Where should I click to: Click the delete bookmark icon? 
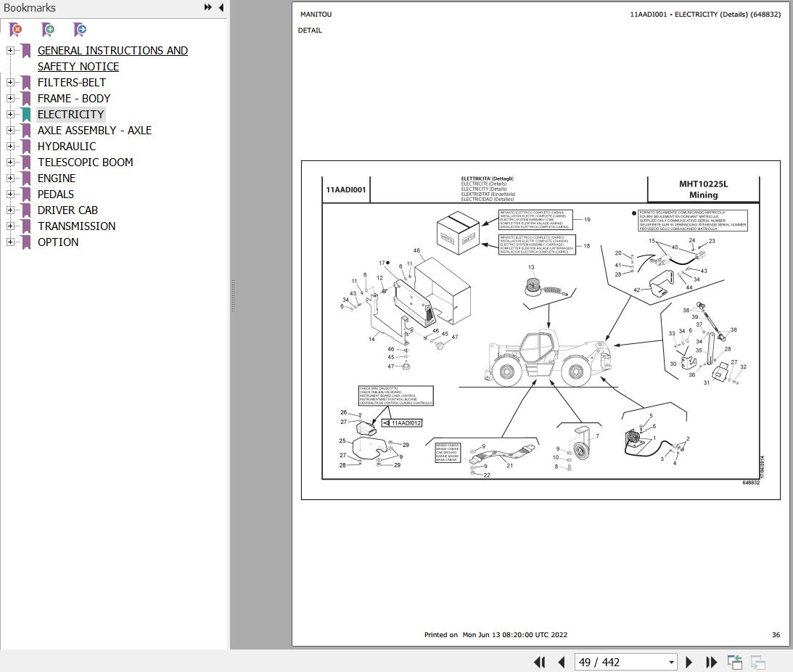coord(16,30)
